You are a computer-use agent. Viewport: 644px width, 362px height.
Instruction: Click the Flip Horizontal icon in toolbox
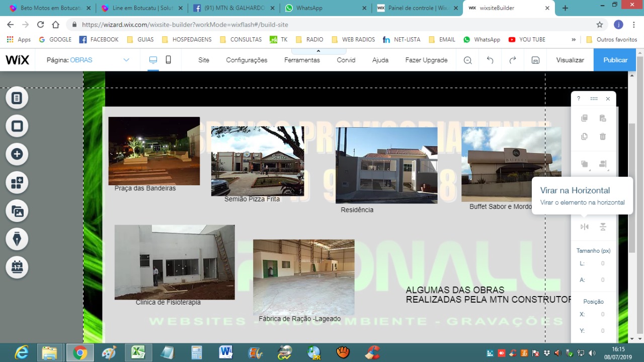(x=584, y=227)
